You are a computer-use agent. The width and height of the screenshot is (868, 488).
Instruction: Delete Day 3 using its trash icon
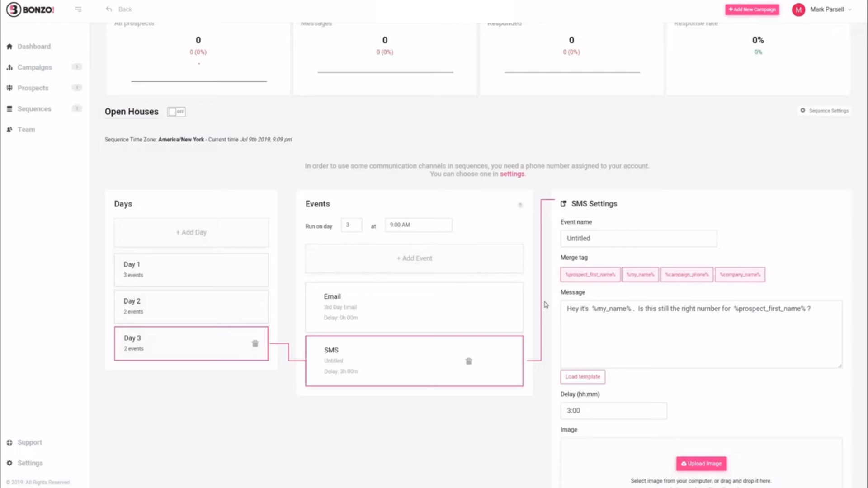[x=255, y=343]
